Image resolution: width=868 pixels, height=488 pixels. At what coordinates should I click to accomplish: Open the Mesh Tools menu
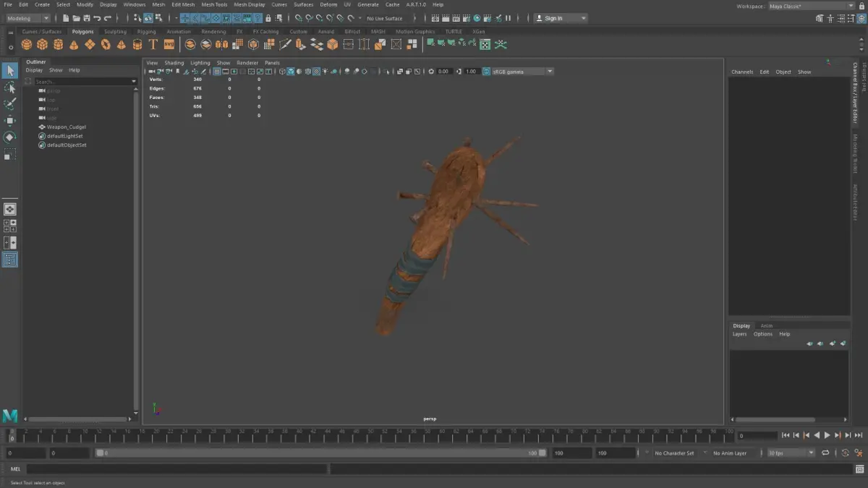[x=214, y=4]
